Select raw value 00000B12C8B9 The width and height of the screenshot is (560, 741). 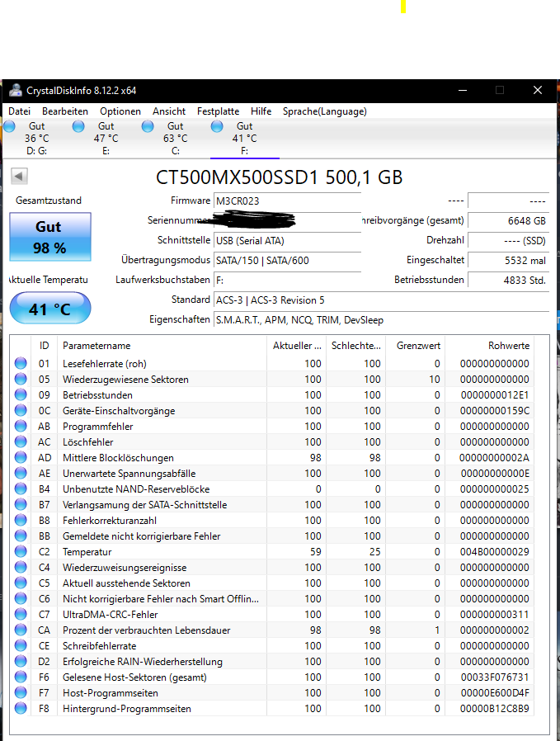coord(494,708)
